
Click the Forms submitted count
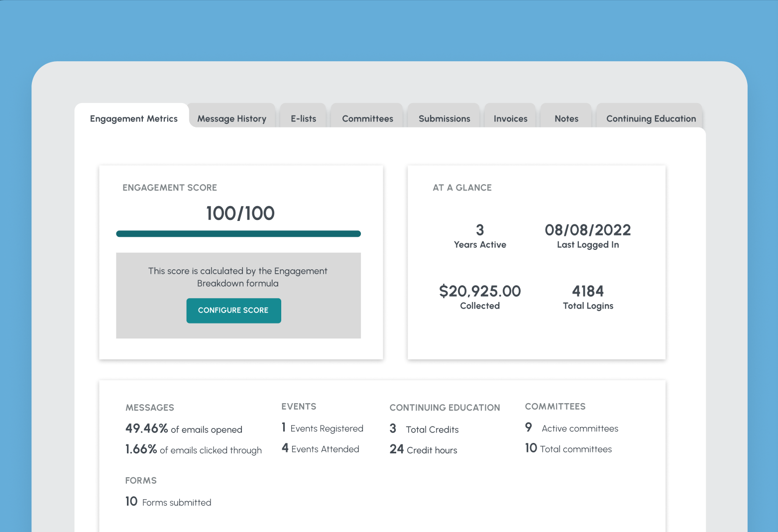pyautogui.click(x=131, y=501)
